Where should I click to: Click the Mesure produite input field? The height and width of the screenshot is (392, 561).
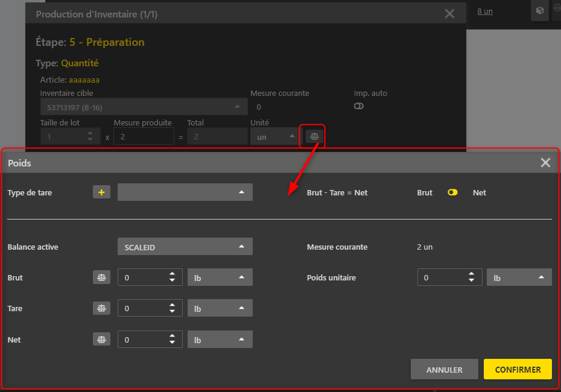point(144,137)
